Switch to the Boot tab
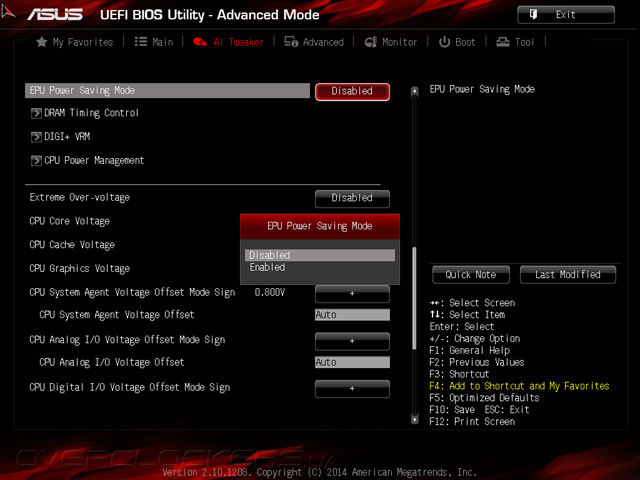This screenshot has height=480, width=640. coord(457,42)
